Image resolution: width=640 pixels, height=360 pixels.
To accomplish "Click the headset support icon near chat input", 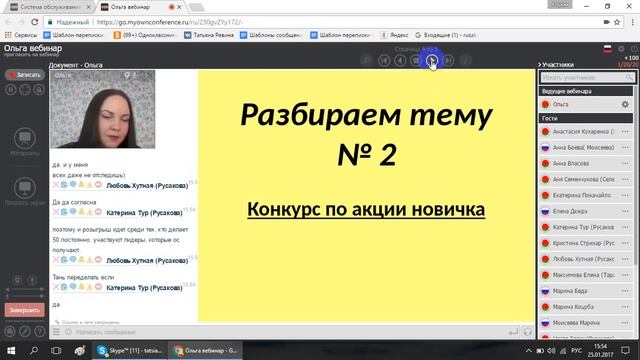I will [527, 332].
